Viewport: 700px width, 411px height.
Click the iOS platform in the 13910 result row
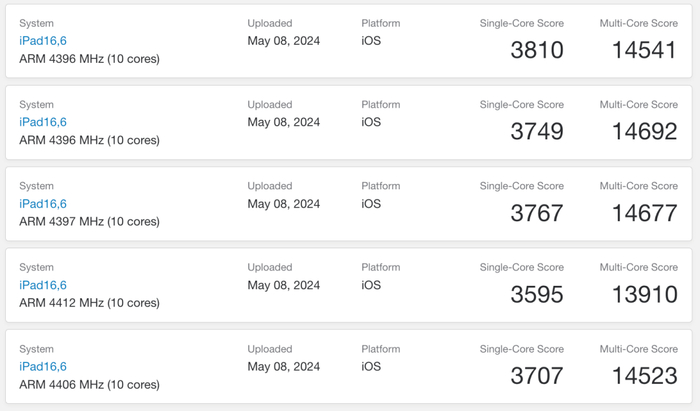click(x=371, y=285)
